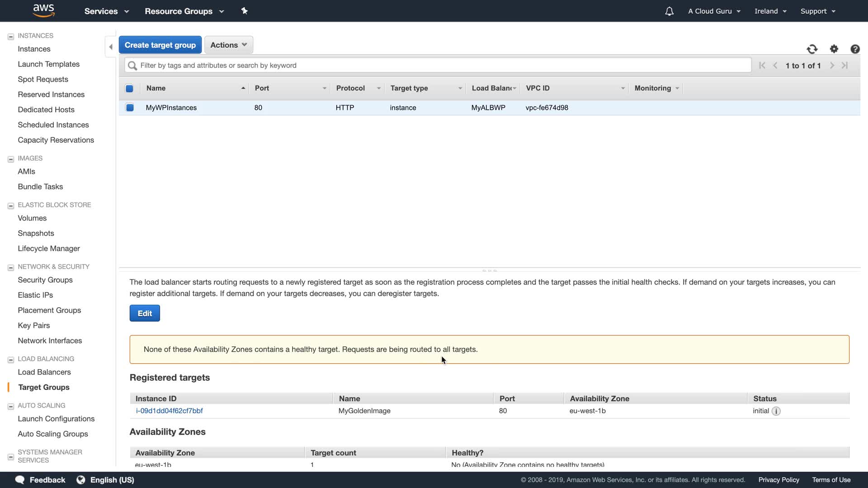Click the pin shortcut icon in top bar
Screen dimensions: 868x488
(x=244, y=11)
